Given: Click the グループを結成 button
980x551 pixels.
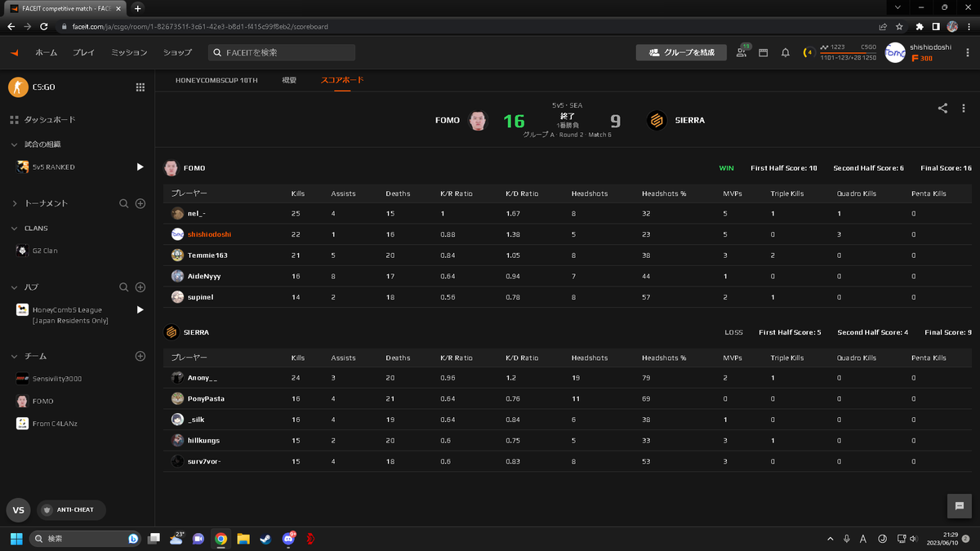Looking at the screenshot, I should tap(681, 52).
